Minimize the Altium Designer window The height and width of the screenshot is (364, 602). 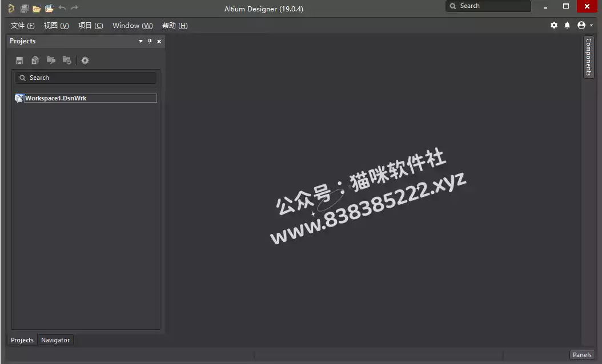(x=545, y=6)
